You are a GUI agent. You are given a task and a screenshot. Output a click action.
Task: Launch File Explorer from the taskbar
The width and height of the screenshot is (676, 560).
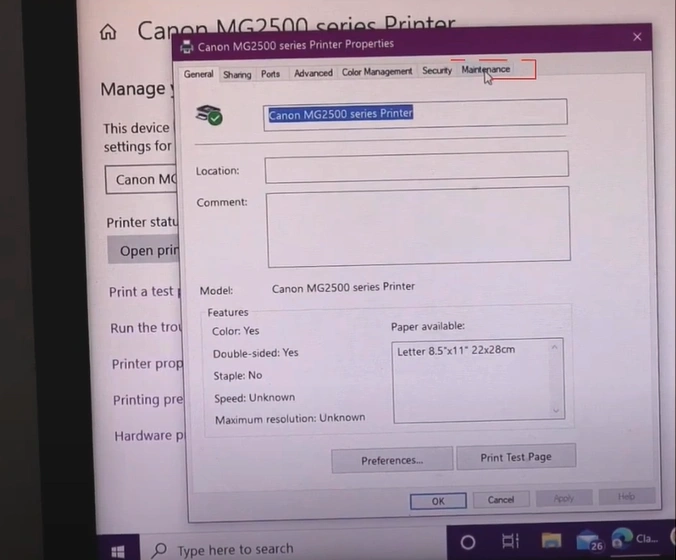pos(551,541)
